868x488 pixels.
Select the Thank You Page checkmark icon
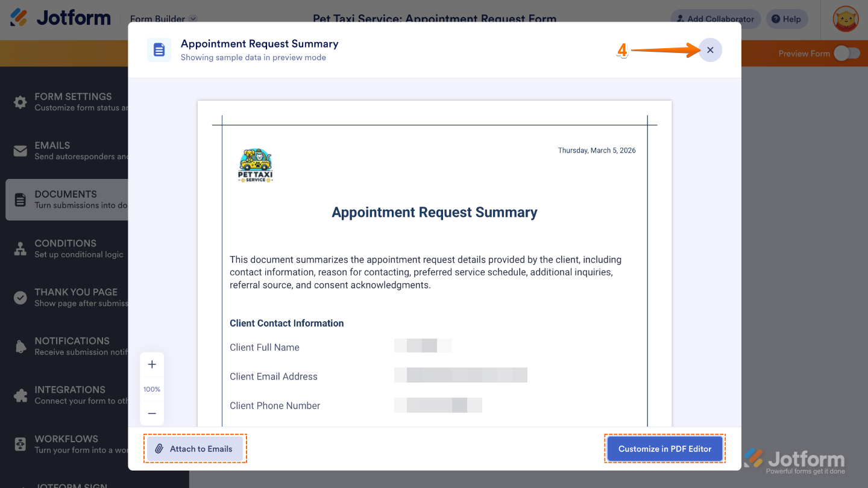point(20,297)
